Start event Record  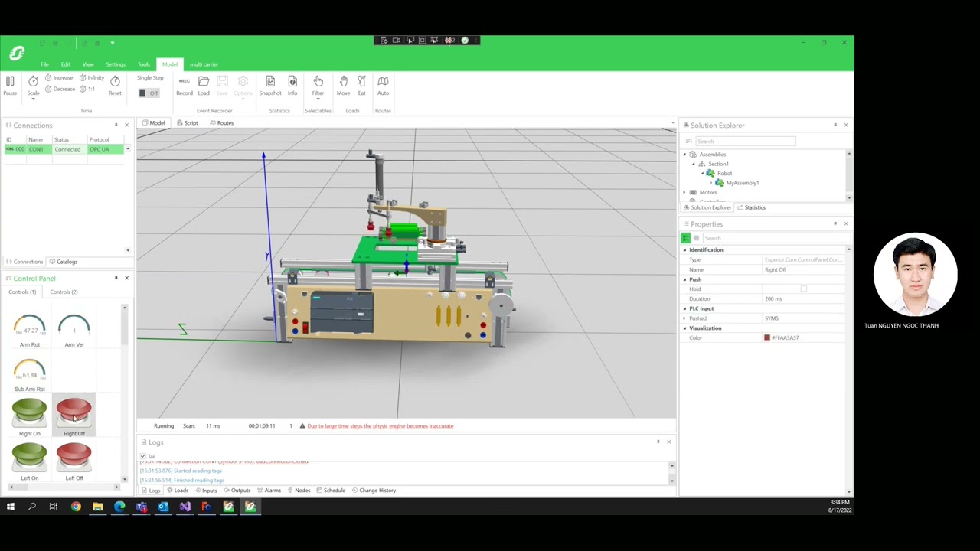(x=185, y=85)
